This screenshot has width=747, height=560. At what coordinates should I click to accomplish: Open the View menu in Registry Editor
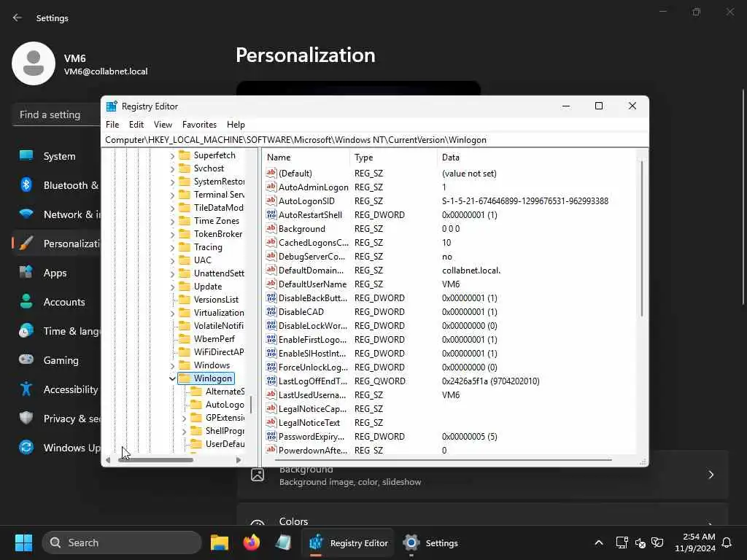[163, 124]
